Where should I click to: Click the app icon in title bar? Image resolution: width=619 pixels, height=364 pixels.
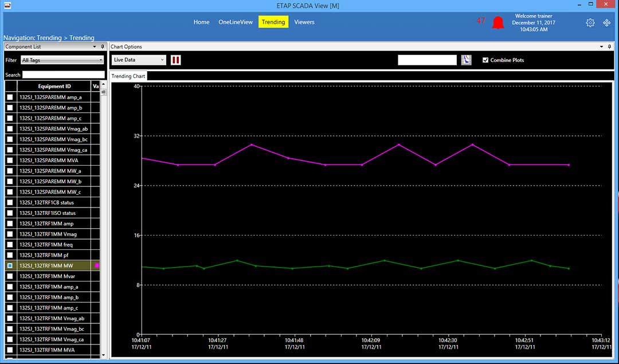click(x=7, y=5)
